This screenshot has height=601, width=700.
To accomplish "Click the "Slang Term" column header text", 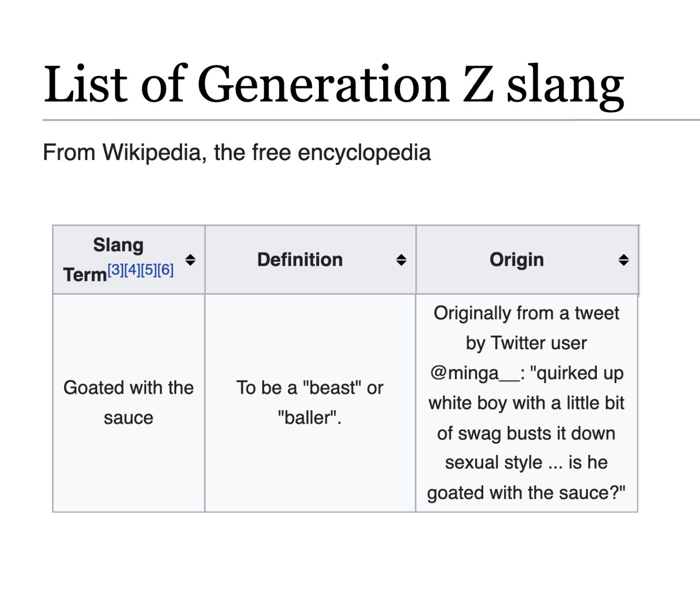I will tap(118, 245).
